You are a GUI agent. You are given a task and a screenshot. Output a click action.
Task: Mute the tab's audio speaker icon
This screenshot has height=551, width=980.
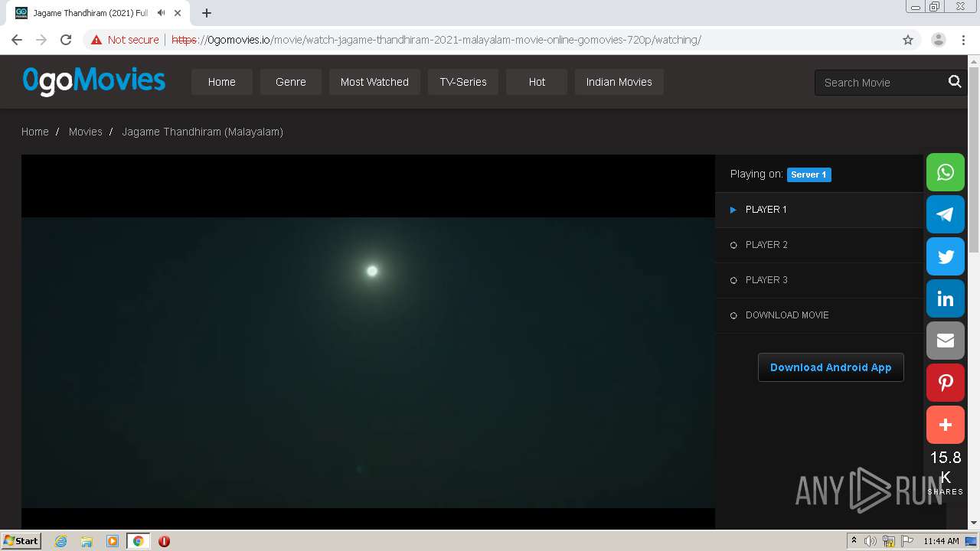(x=161, y=13)
